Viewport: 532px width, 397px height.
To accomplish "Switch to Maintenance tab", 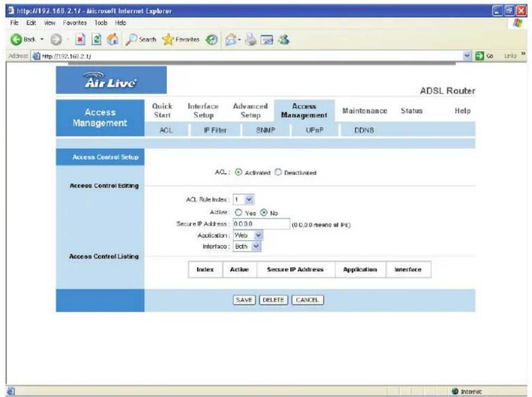I will (x=364, y=111).
